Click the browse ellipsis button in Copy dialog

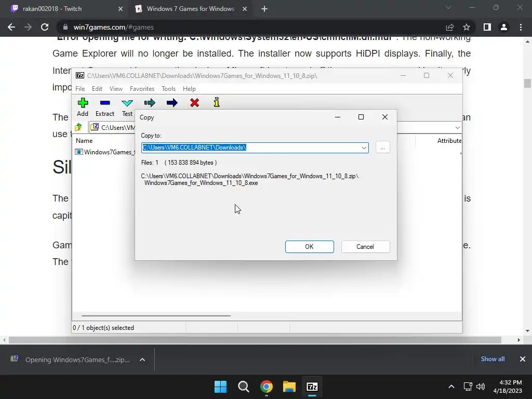(x=383, y=148)
